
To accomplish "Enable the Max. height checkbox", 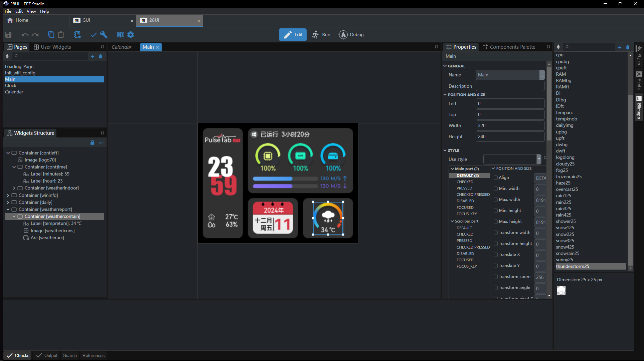I will 496,222.
